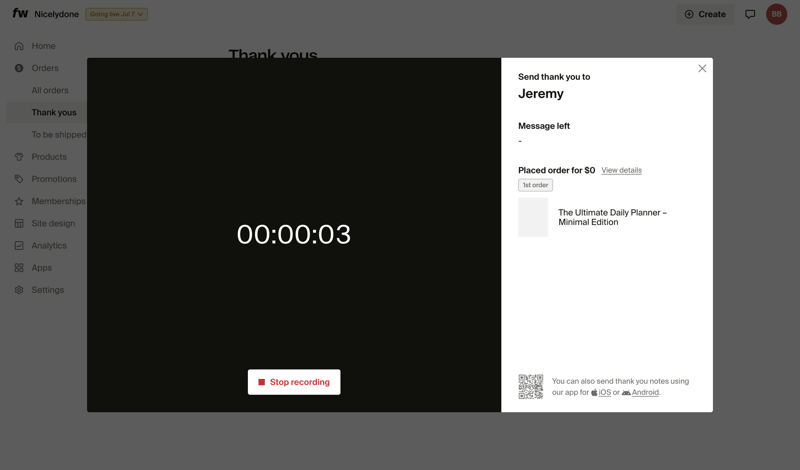Open the BB user avatar menu

tap(777, 14)
